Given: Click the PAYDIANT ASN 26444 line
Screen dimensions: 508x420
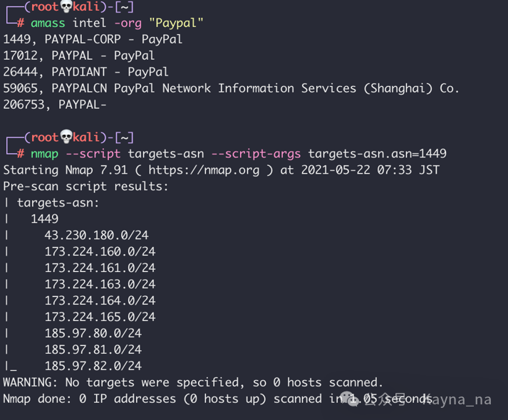Looking at the screenshot, I should (86, 72).
